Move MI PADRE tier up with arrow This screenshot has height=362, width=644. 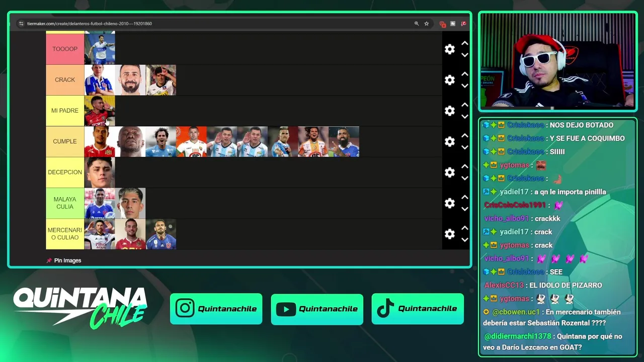[x=465, y=105]
